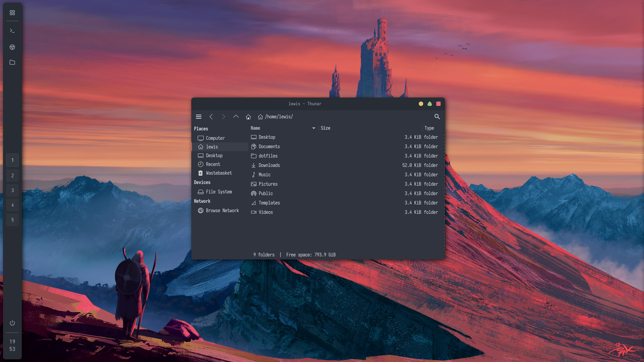Go up to parent directory

236,117
